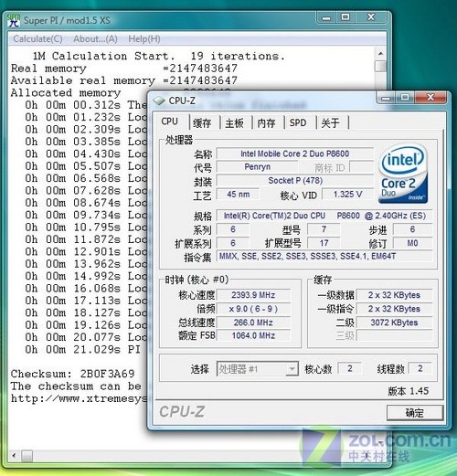Maximize the Super PI window
This screenshot has width=457, height=476.
[x=345, y=17]
